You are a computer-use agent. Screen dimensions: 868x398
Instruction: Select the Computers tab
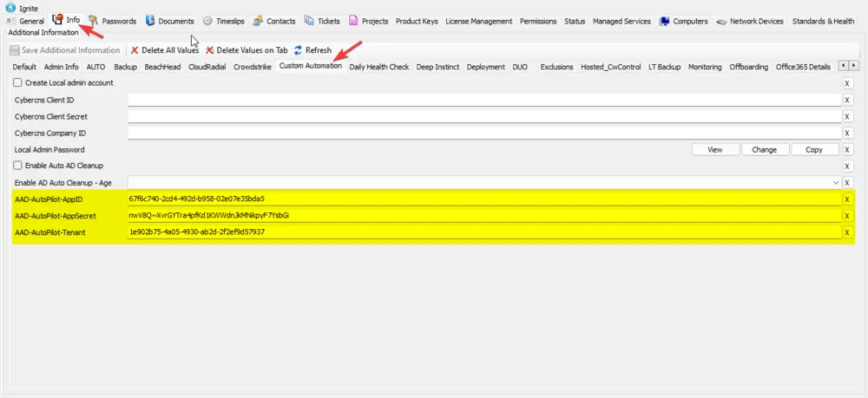[x=684, y=21]
